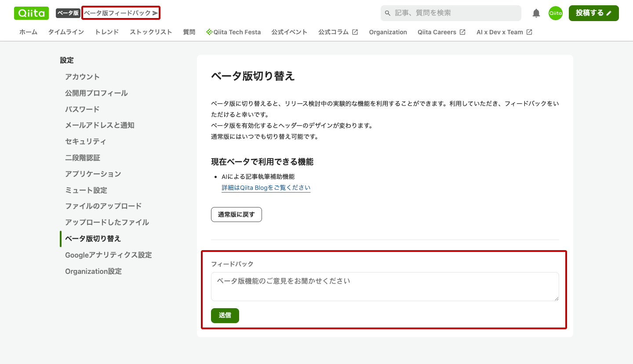
Task: Click the 投稿する button
Action: click(x=594, y=13)
